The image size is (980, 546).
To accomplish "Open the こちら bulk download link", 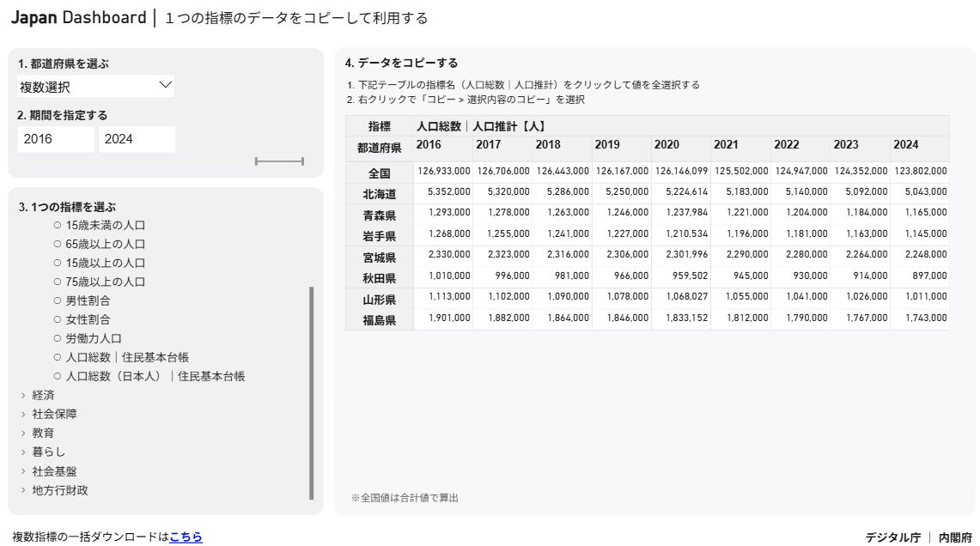I will point(186,537).
